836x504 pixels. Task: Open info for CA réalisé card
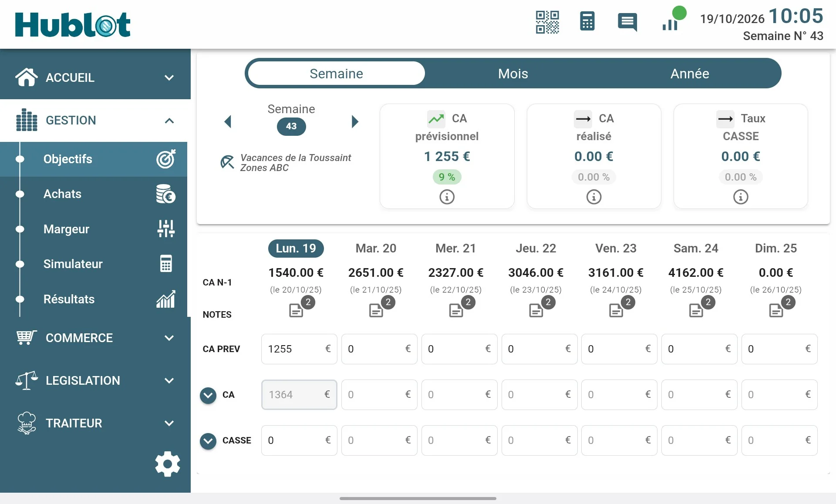click(594, 197)
